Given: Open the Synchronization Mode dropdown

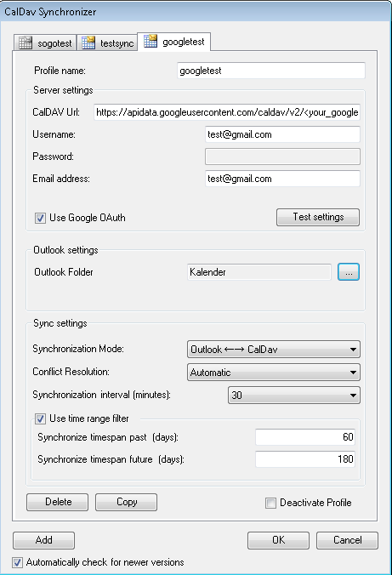Looking at the screenshot, I should point(274,349).
